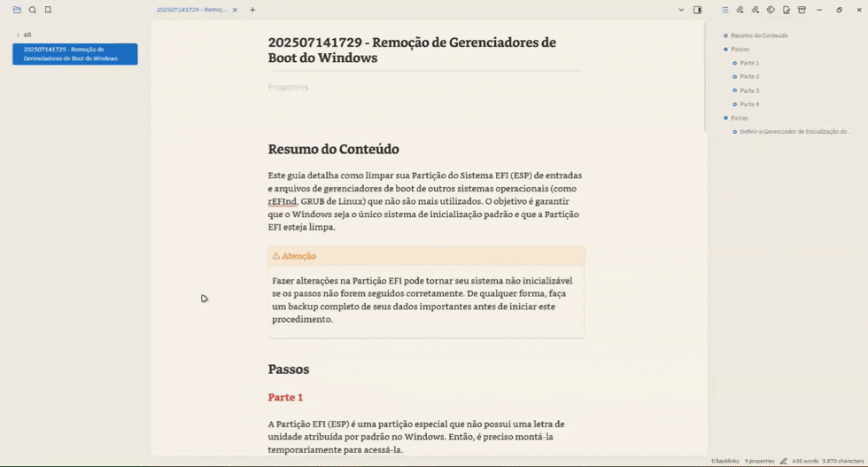The image size is (868, 467).
Task: Open the backlinks panel icon
Action: (740, 10)
